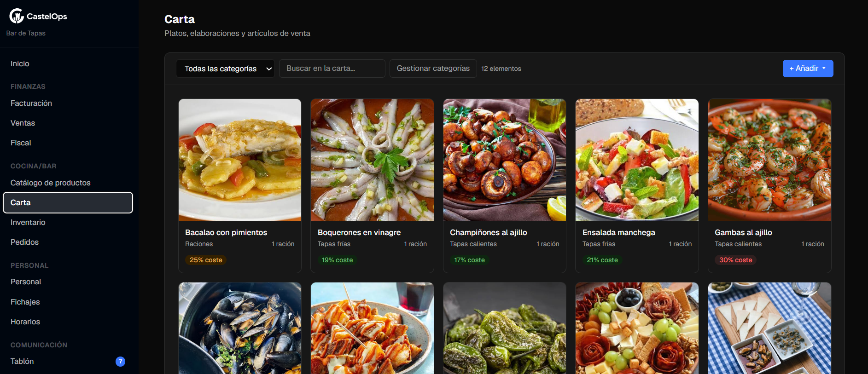Click Tapas frías under Ensalada manchega
Image resolution: width=868 pixels, height=374 pixels.
[599, 244]
